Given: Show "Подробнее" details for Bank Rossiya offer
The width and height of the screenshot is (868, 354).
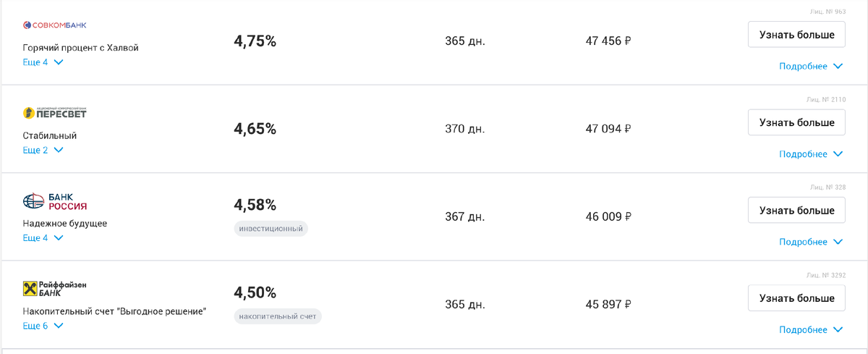Looking at the screenshot, I should tap(810, 242).
